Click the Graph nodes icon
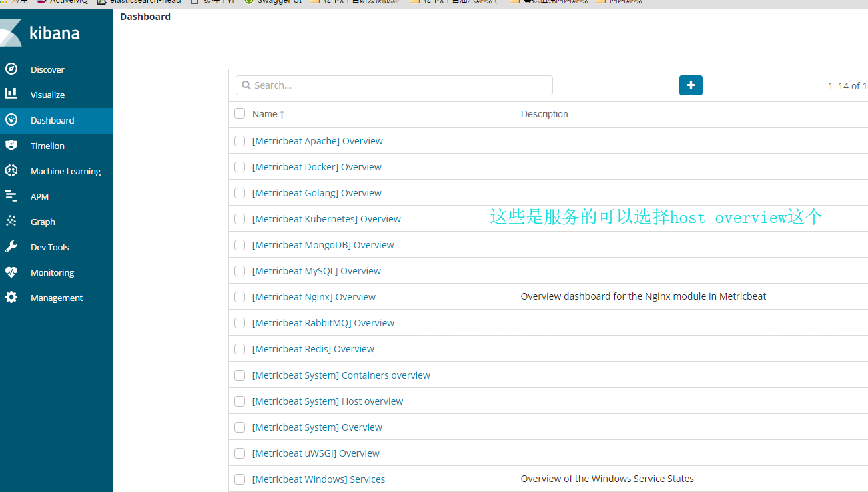Image resolution: width=868 pixels, height=492 pixels. 11,221
